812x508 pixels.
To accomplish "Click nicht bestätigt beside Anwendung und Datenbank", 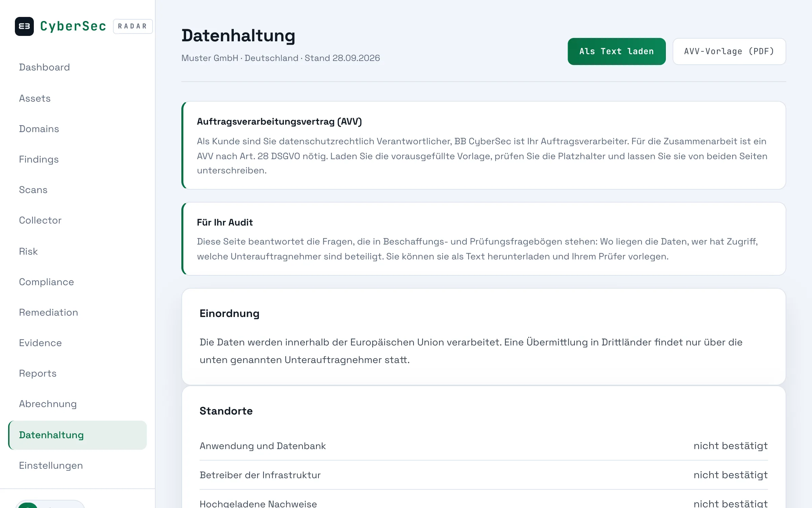I will (730, 446).
